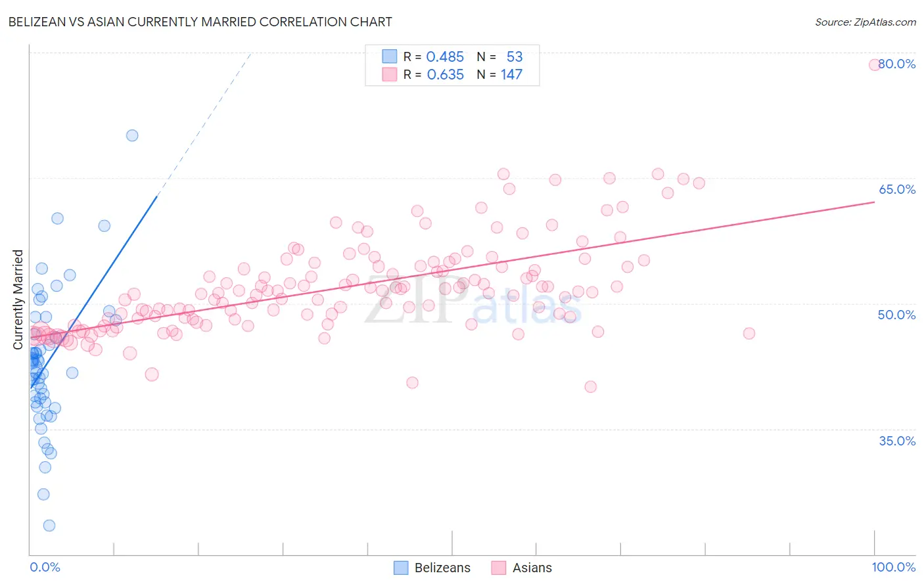Click the 100.0% x-axis label
This screenshot has width=924, height=586.
(894, 567)
